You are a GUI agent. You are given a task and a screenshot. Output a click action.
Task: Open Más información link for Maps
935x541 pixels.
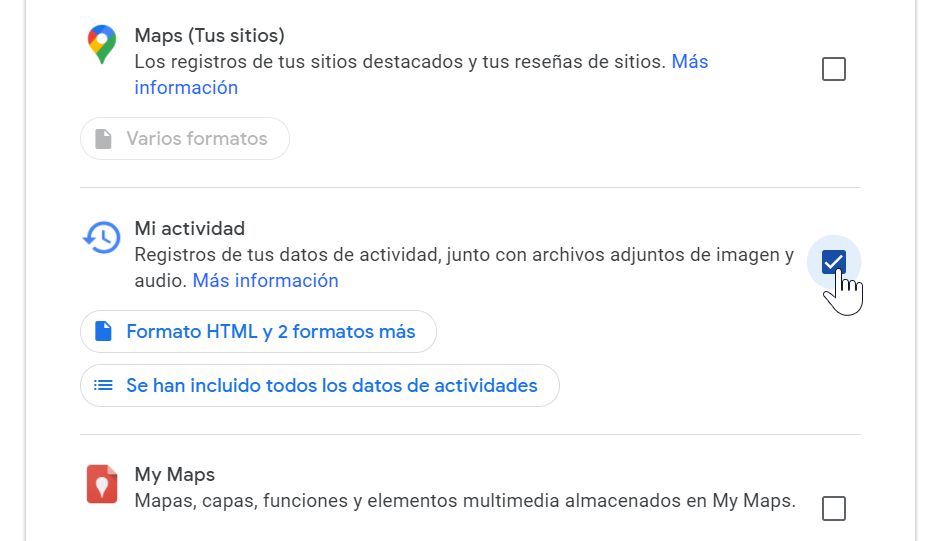[689, 62]
